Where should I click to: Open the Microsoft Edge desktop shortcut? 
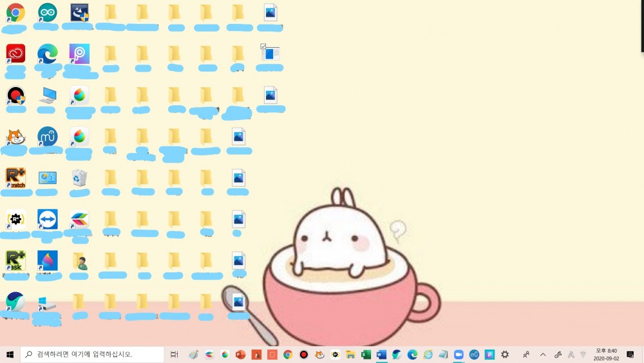click(x=47, y=54)
